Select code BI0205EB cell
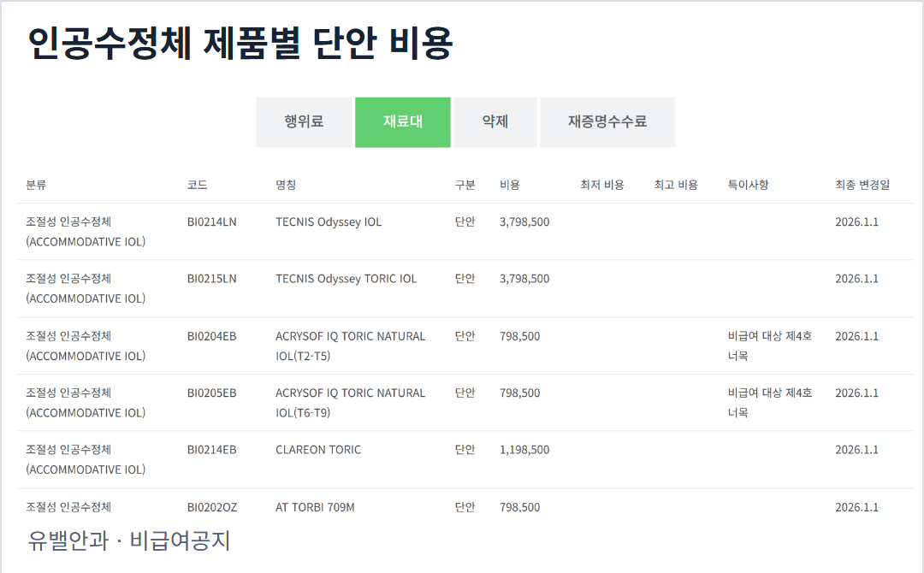The image size is (924, 573). tap(211, 393)
